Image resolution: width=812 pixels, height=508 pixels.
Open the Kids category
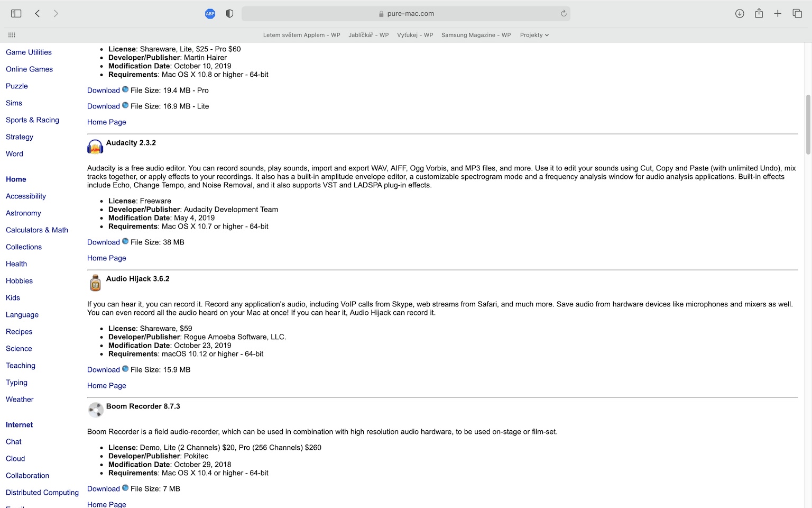pos(13,298)
